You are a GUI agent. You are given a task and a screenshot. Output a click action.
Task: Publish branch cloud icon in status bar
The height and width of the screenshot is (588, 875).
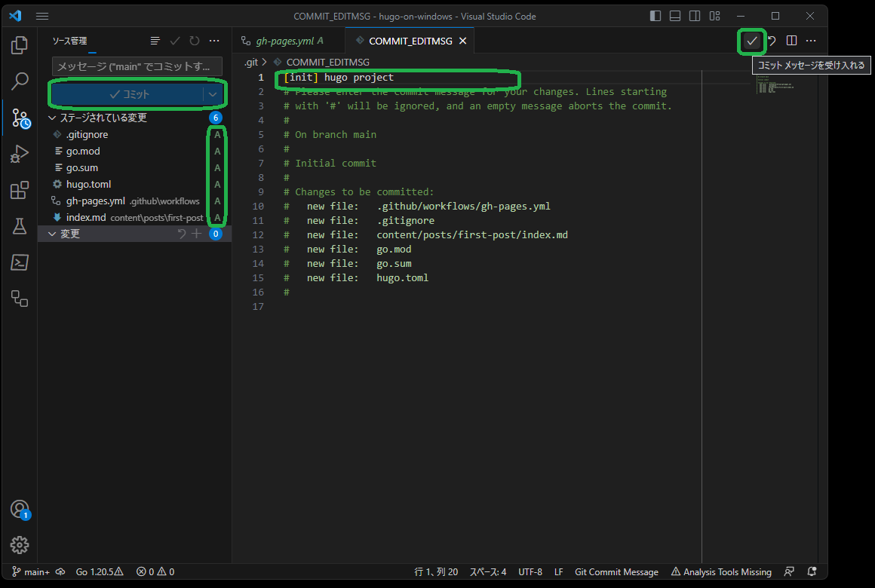coord(60,572)
